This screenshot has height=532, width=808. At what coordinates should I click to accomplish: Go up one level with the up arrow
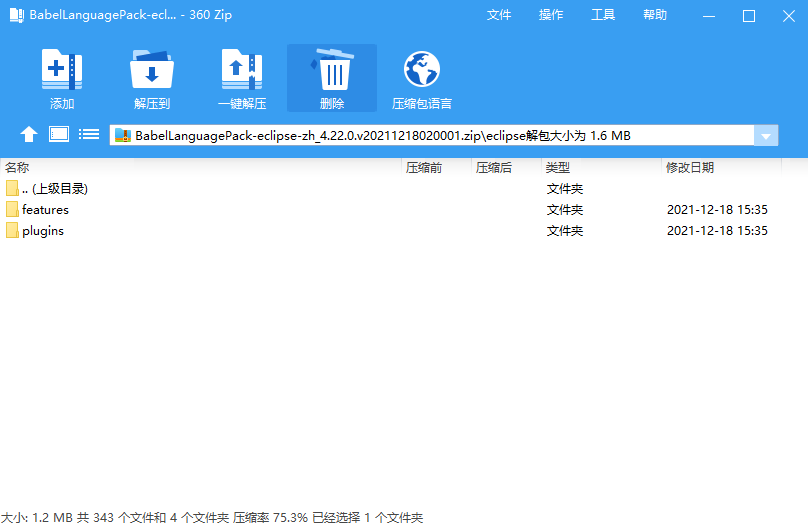point(29,135)
